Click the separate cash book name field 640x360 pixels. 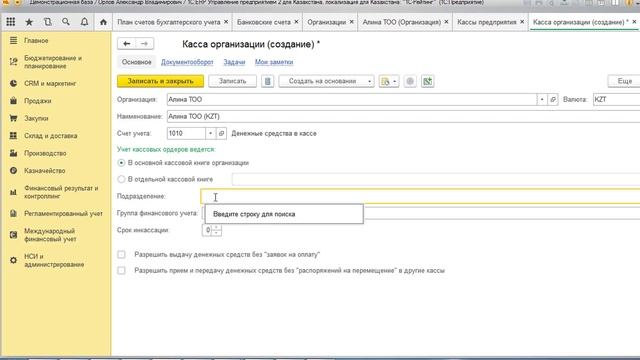click(436, 179)
